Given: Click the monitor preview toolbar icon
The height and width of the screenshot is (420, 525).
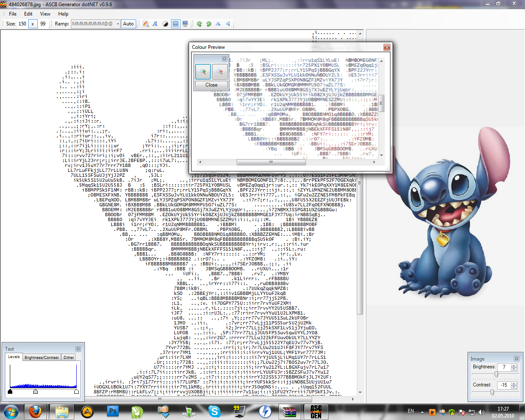Looking at the screenshot, I should click(185, 24).
